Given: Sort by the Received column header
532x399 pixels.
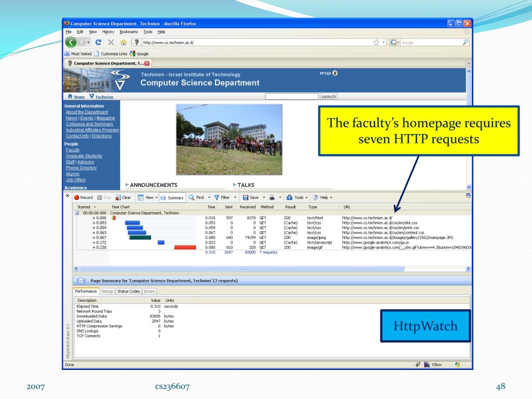Looking at the screenshot, I should click(248, 207).
